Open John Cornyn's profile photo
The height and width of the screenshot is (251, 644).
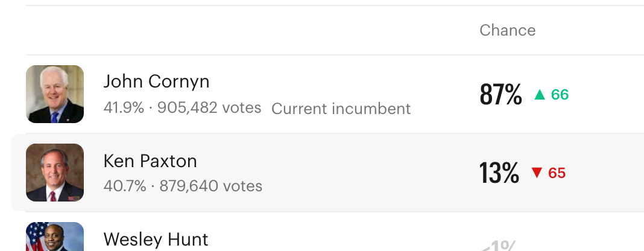click(55, 94)
